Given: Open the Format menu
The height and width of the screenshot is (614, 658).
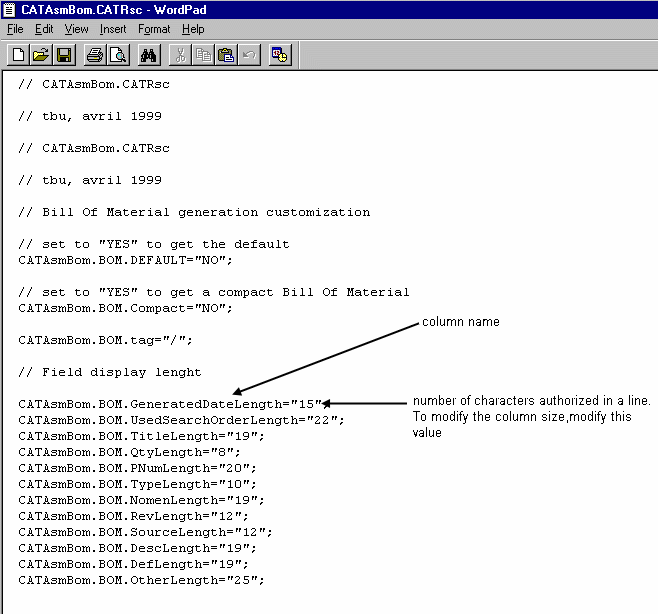Looking at the screenshot, I should 154,29.
